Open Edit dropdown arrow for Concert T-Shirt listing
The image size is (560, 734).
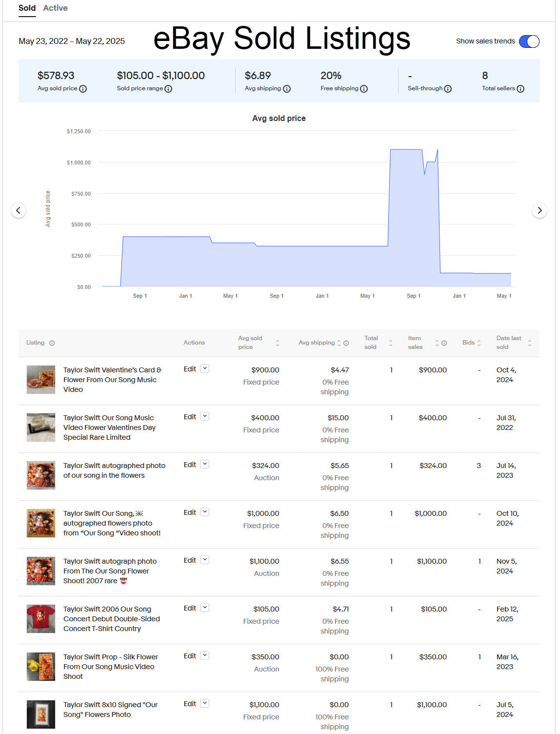(205, 608)
